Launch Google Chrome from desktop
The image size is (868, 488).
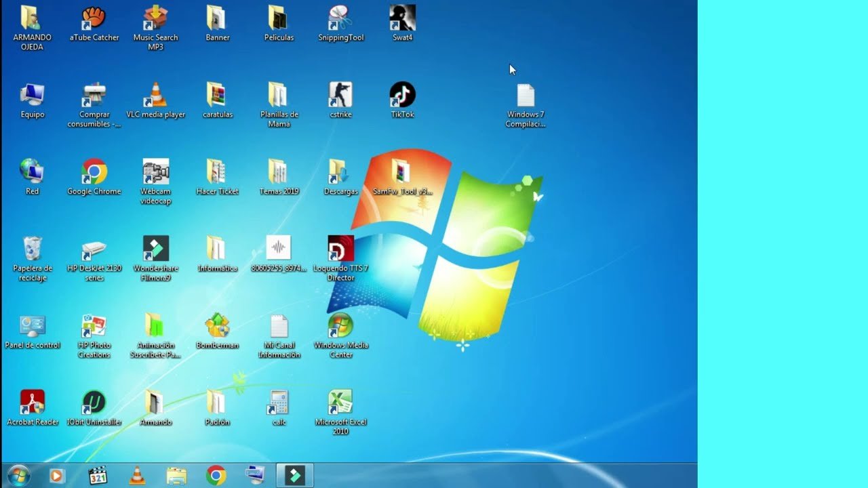[x=94, y=178]
